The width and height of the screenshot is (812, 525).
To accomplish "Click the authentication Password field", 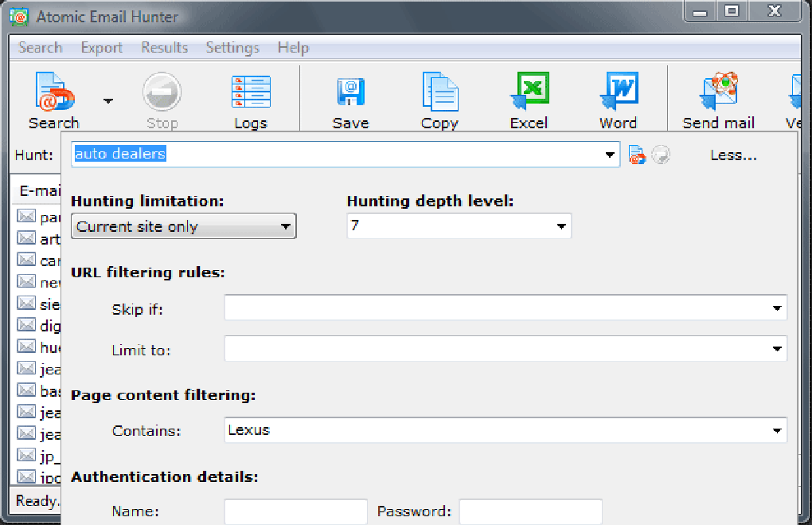I will click(531, 511).
